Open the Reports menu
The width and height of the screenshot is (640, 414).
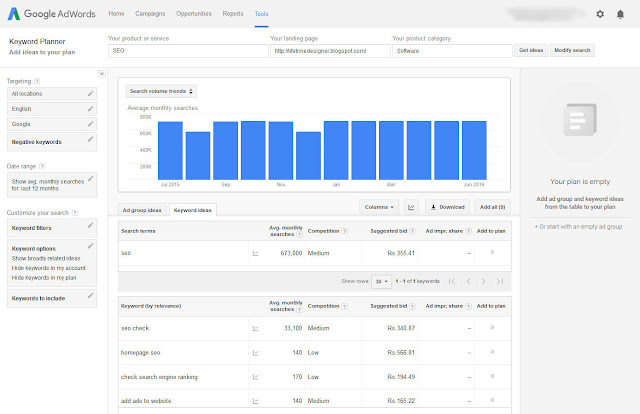pyautogui.click(x=233, y=13)
